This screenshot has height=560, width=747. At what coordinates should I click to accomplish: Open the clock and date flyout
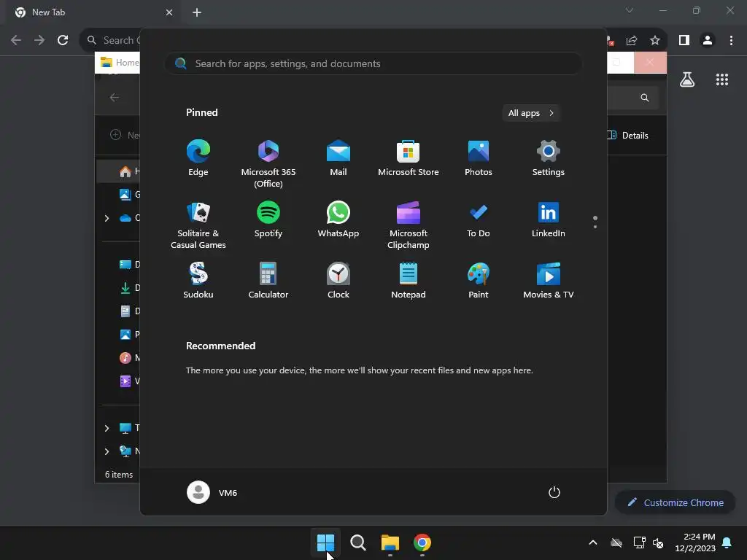695,542
